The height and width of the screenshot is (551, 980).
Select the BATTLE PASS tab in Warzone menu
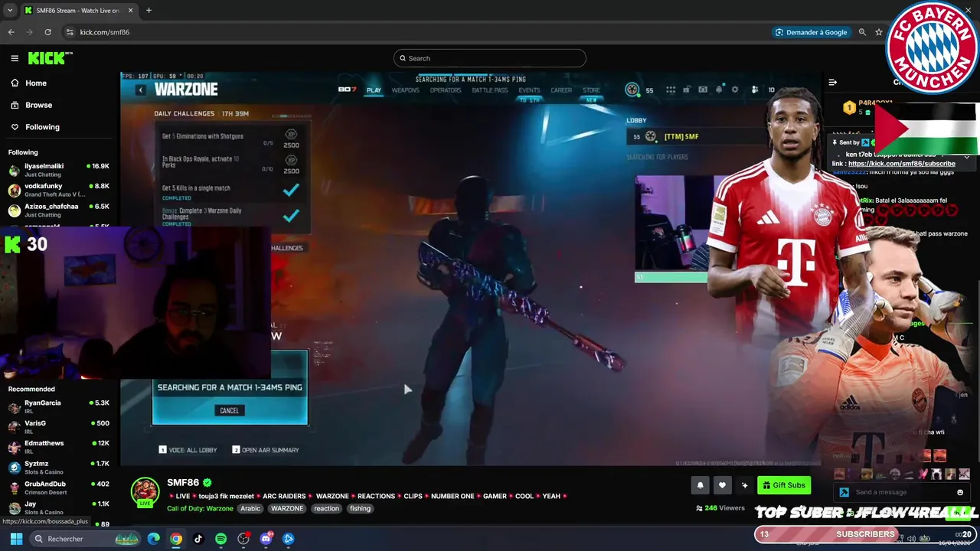[490, 90]
